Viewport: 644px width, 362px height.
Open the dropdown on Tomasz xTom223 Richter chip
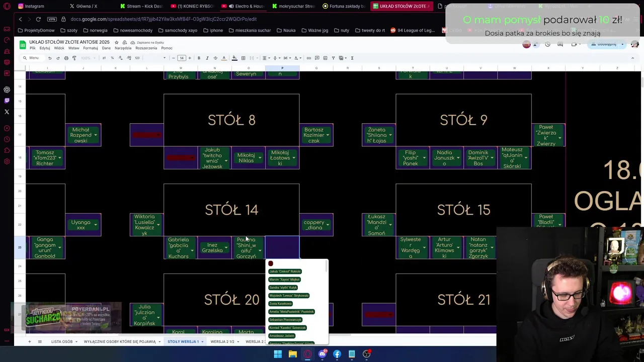click(x=60, y=158)
